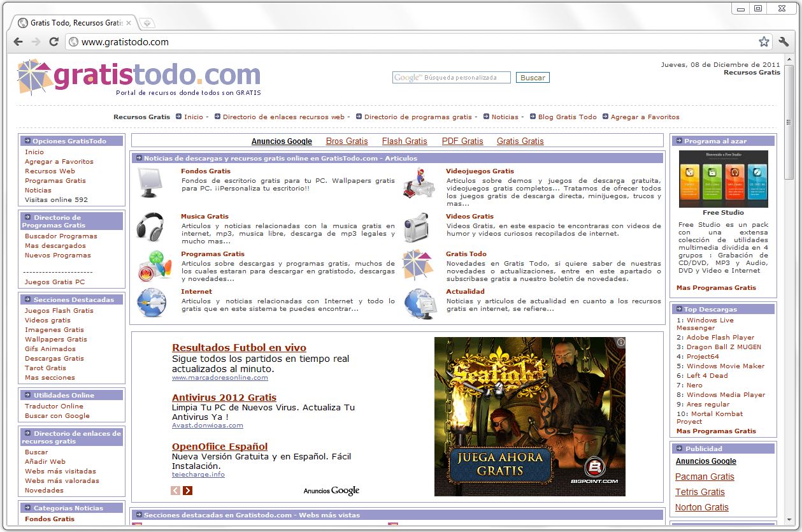Open Mas descargados in sidebar
802x532 pixels.
(55, 246)
